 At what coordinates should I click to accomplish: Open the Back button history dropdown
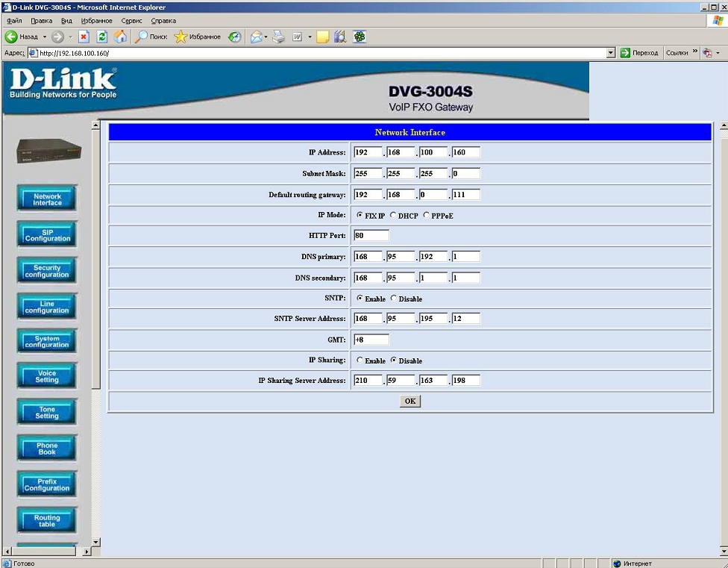coord(44,37)
